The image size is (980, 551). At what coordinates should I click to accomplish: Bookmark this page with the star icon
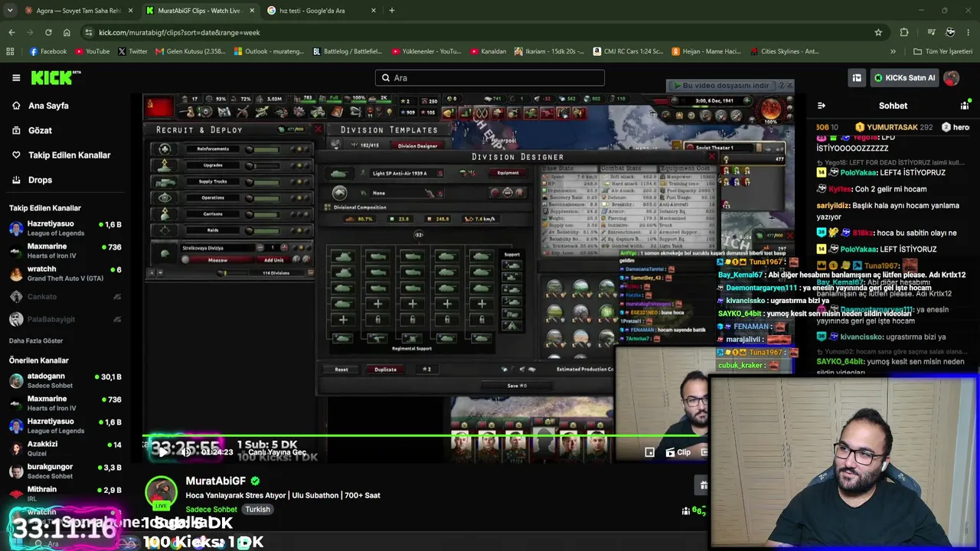click(x=878, y=32)
